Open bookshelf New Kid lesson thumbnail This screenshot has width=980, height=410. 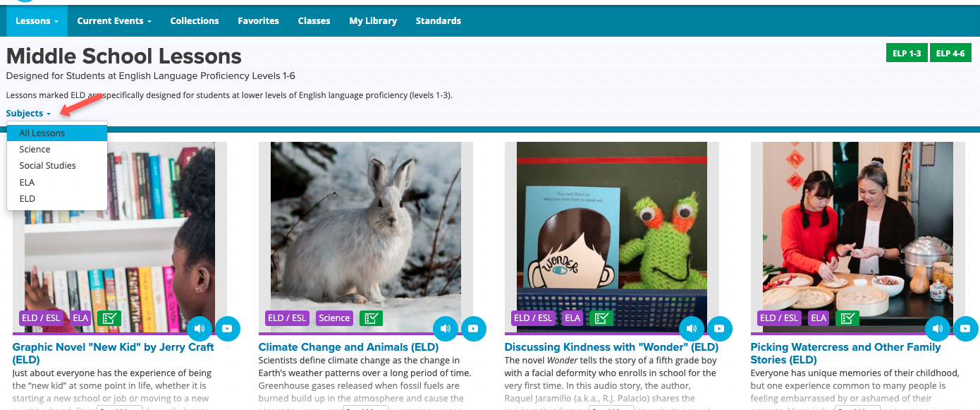(120, 237)
